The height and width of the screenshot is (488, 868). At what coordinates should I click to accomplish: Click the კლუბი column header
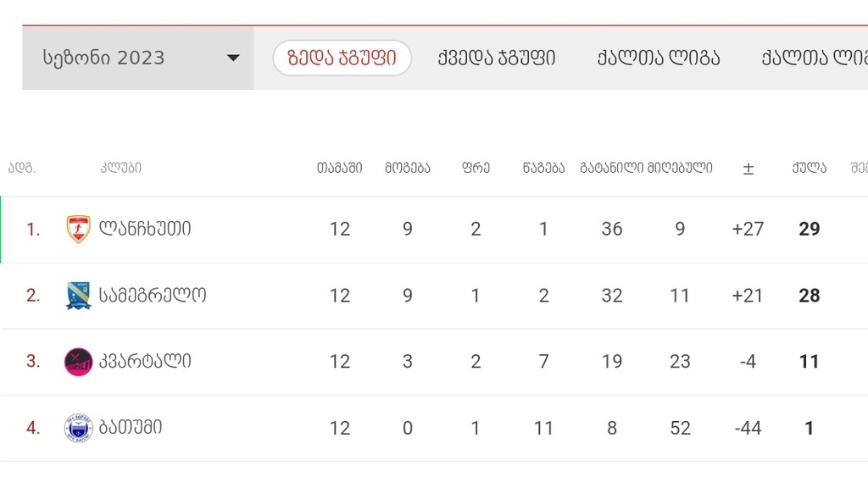point(120,168)
